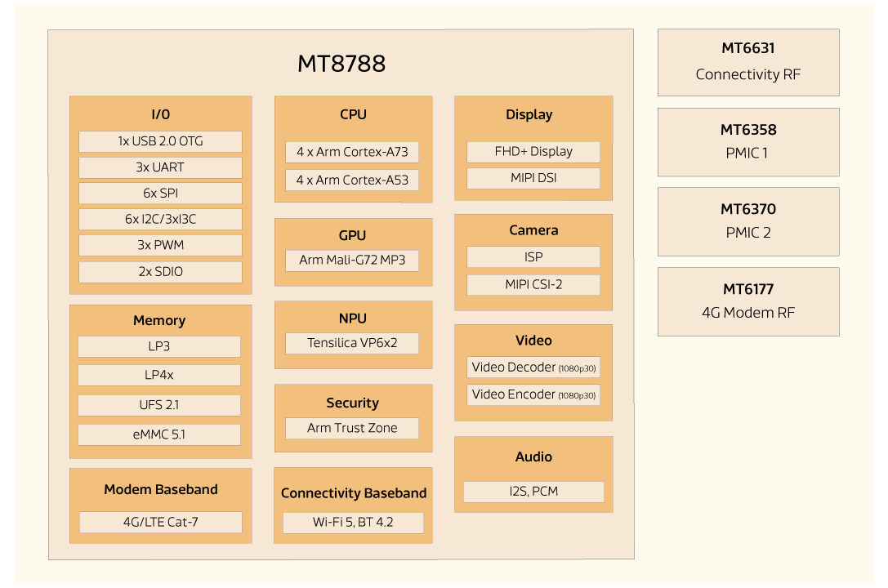Viewport: 888px width, 588px height.
Task: Click the GPU block labeled Arm Mali-G72 MP3
Action: (352, 261)
